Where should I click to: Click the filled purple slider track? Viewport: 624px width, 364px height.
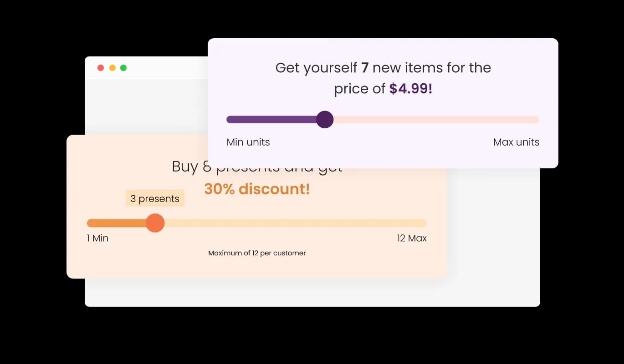click(x=273, y=119)
